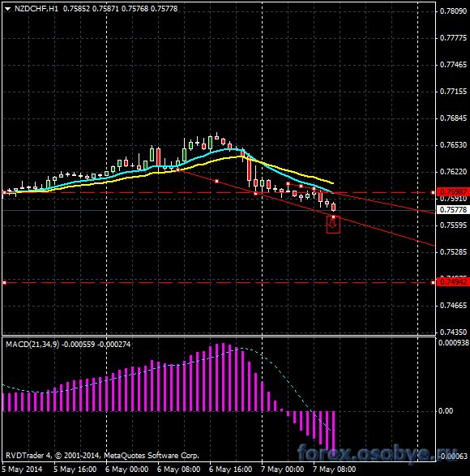Click left anchor of the 0.75987 dashed line

(x=4, y=192)
